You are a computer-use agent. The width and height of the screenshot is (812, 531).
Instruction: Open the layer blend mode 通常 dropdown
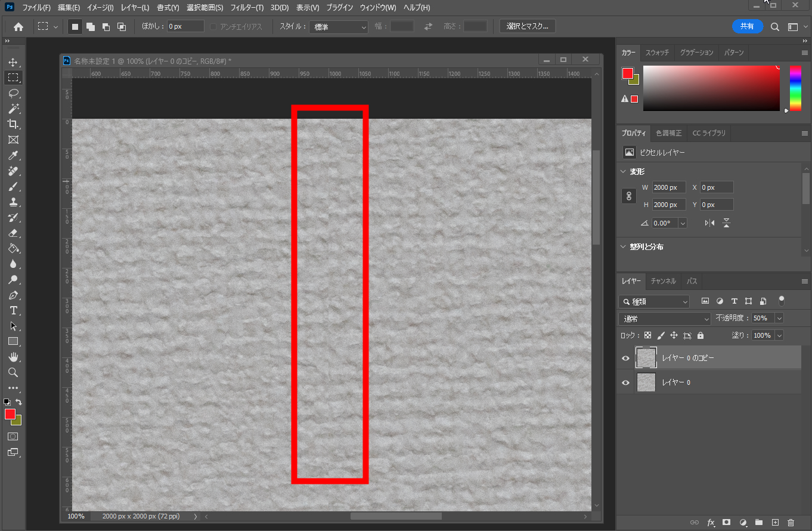pos(665,319)
